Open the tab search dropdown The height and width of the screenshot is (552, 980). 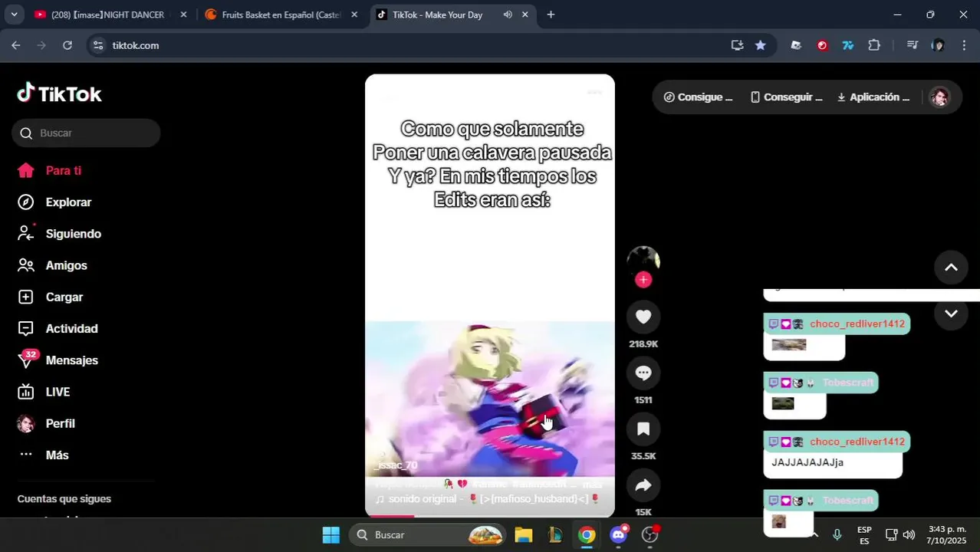[x=14, y=15]
